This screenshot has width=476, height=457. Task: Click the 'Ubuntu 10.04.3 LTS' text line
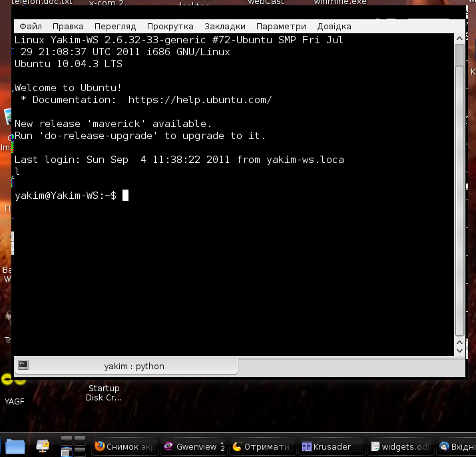tap(69, 64)
